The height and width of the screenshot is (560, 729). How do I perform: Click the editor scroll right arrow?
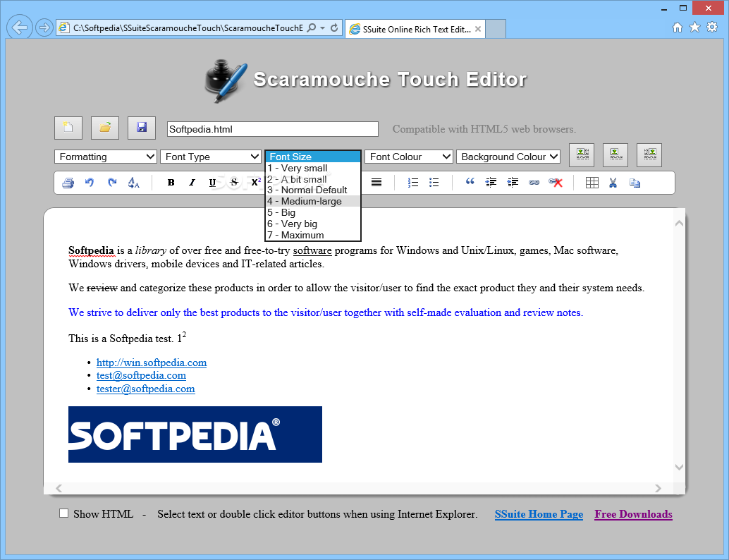click(x=658, y=488)
